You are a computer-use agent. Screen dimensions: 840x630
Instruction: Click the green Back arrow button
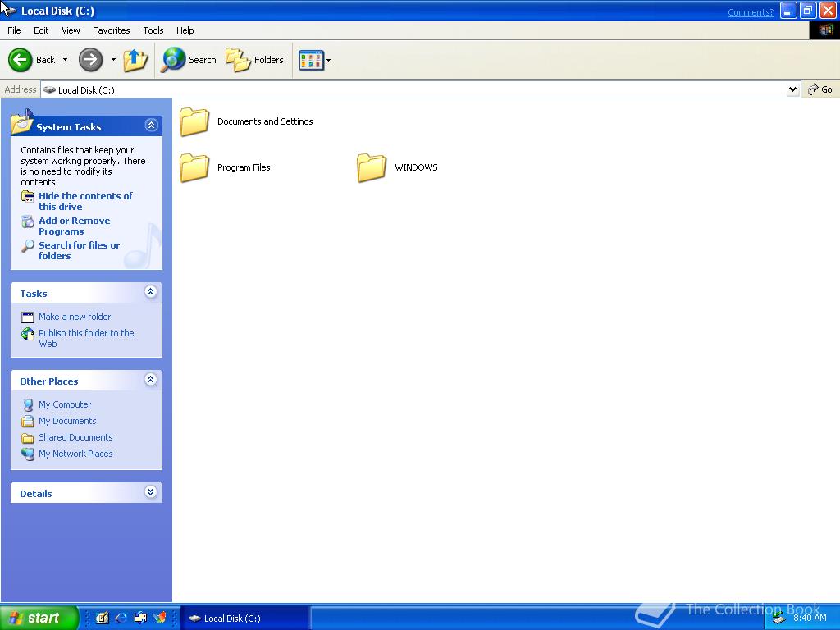[21, 59]
